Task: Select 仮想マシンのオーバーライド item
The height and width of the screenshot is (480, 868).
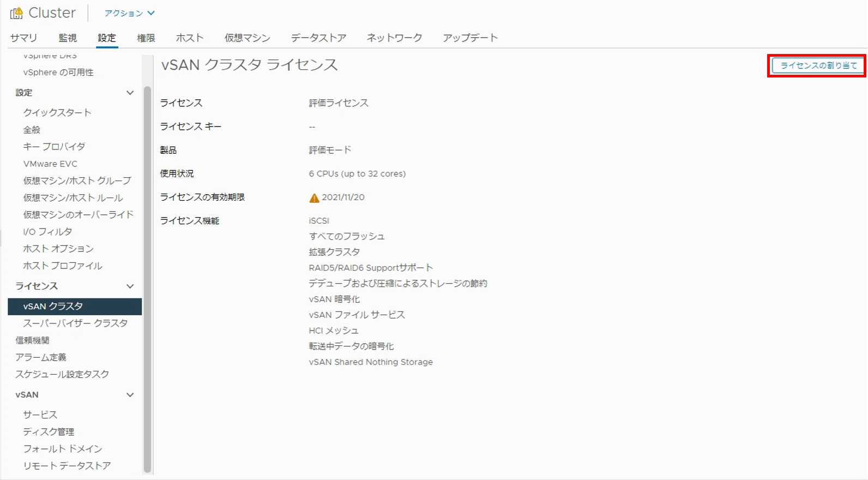Action: [78, 215]
